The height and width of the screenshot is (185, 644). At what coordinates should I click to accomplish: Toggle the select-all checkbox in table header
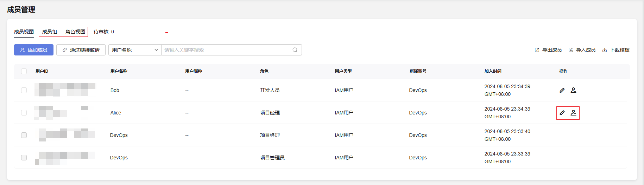(x=24, y=71)
